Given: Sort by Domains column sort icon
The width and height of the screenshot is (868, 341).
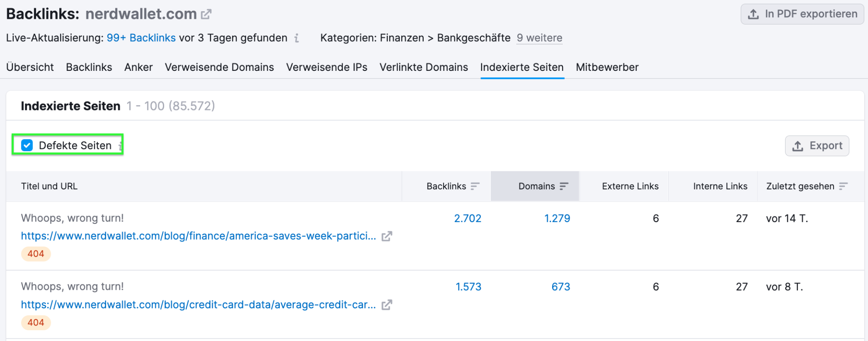Looking at the screenshot, I should pos(564,186).
